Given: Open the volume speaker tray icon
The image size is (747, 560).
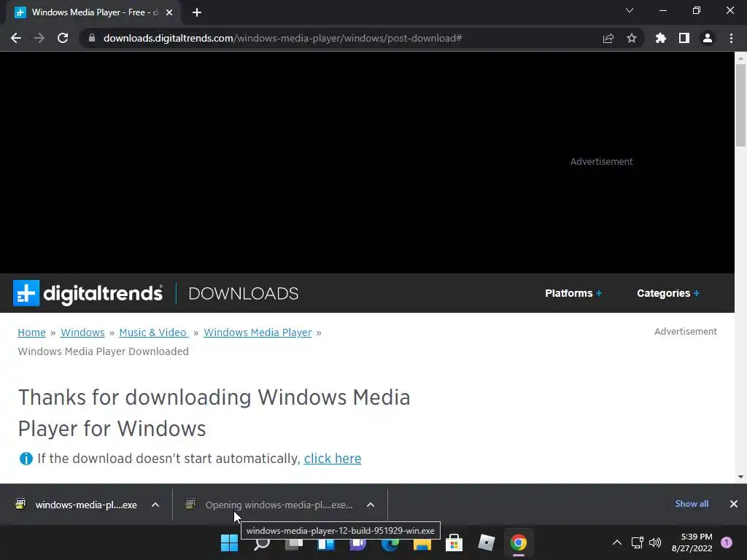Looking at the screenshot, I should coord(656,542).
